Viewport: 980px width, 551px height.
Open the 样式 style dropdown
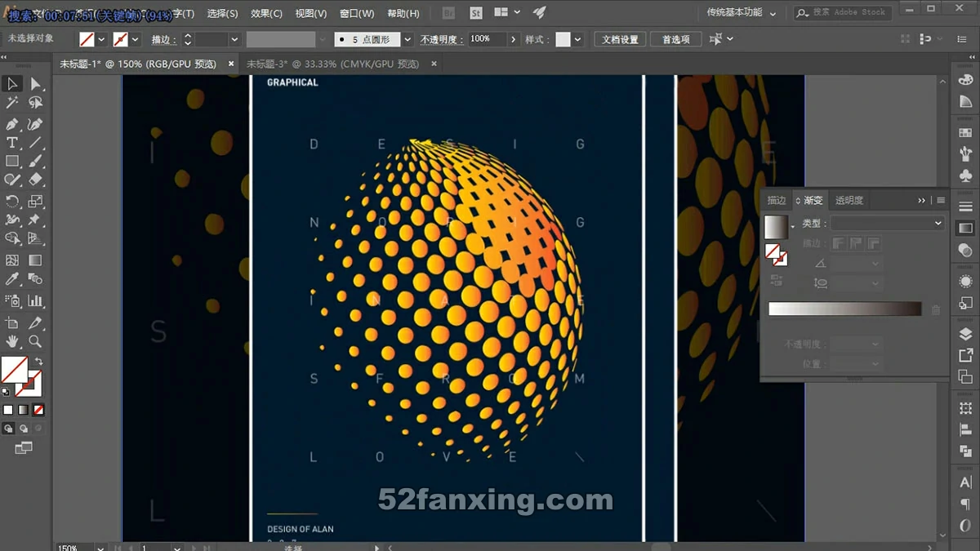tap(578, 39)
